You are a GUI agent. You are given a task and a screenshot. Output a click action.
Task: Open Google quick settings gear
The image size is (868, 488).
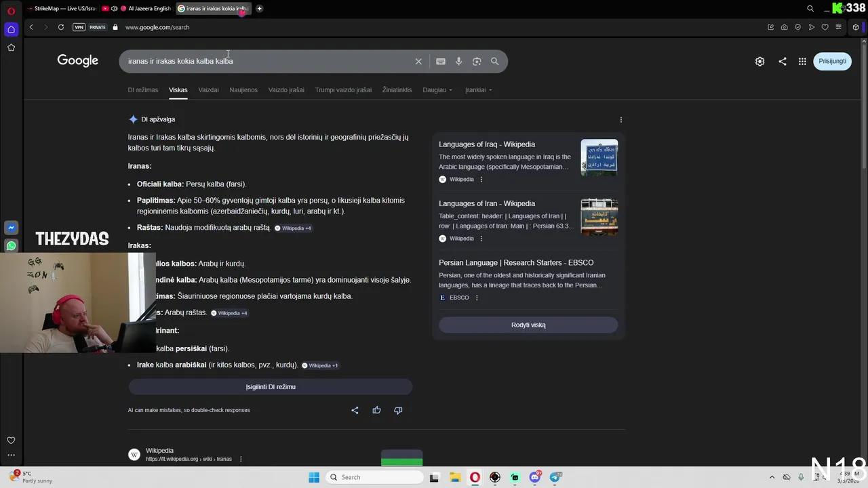pyautogui.click(x=759, y=61)
